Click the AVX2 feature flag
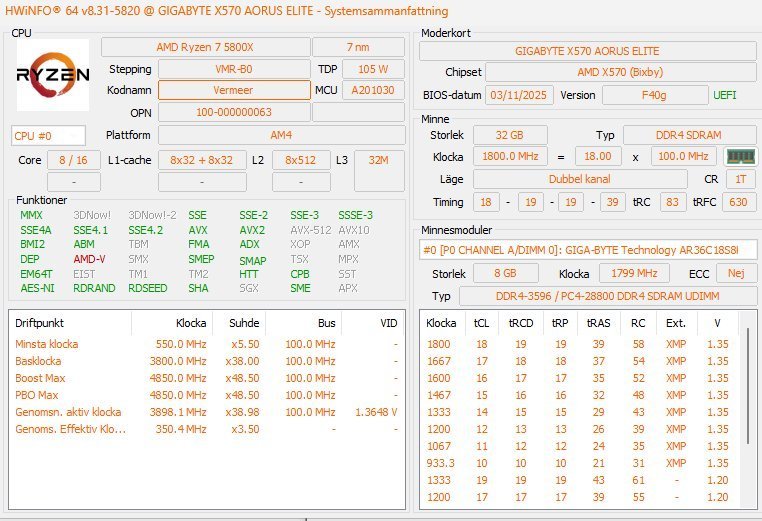 (x=252, y=230)
